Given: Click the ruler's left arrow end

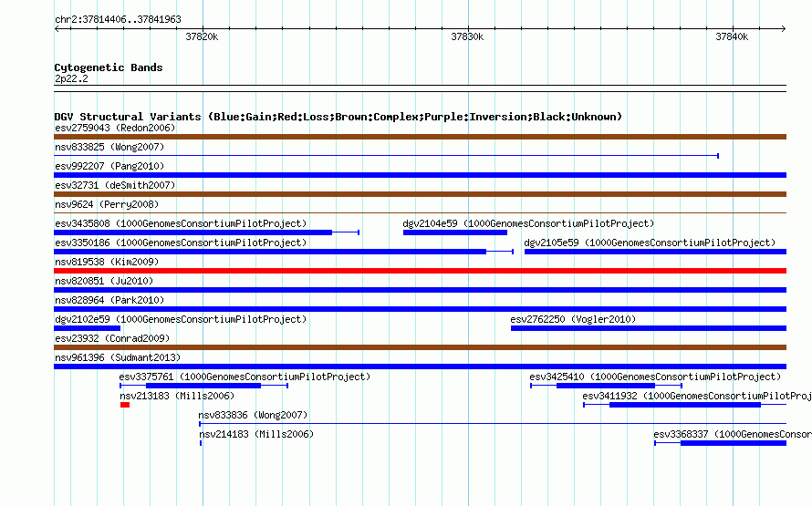Looking at the screenshot, I should click(x=57, y=29).
